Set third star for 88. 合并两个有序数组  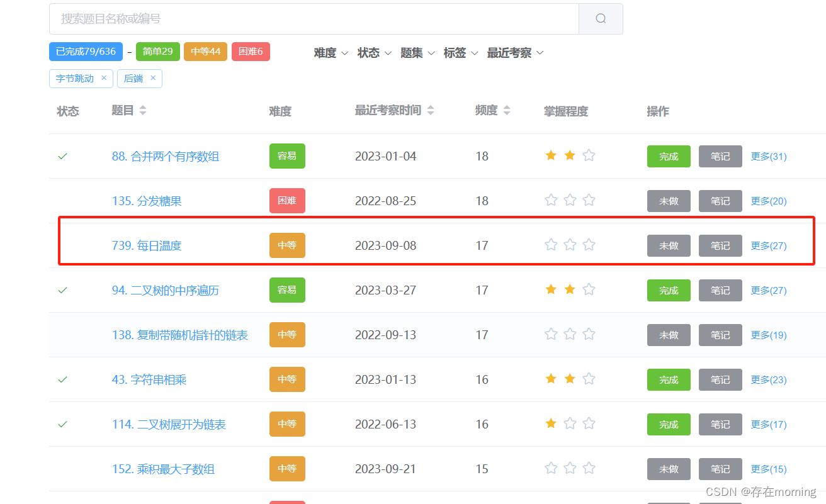(589, 155)
